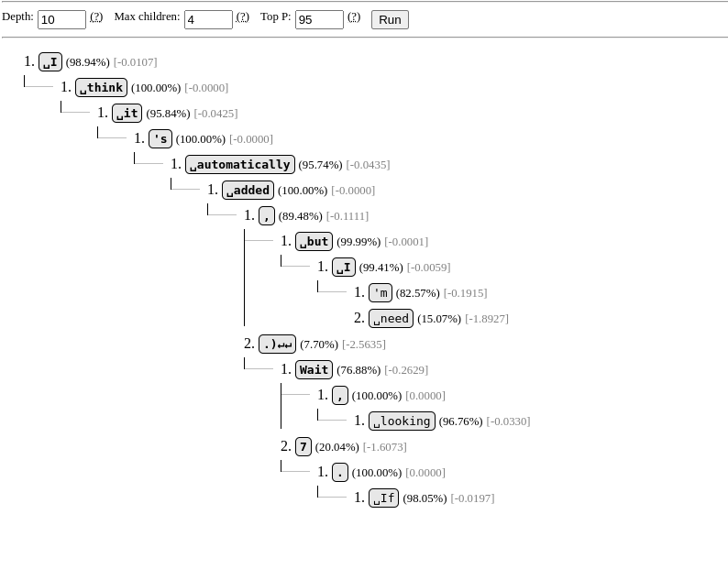Click the help link after Top P
The height and width of the screenshot is (569, 728).
click(354, 16)
